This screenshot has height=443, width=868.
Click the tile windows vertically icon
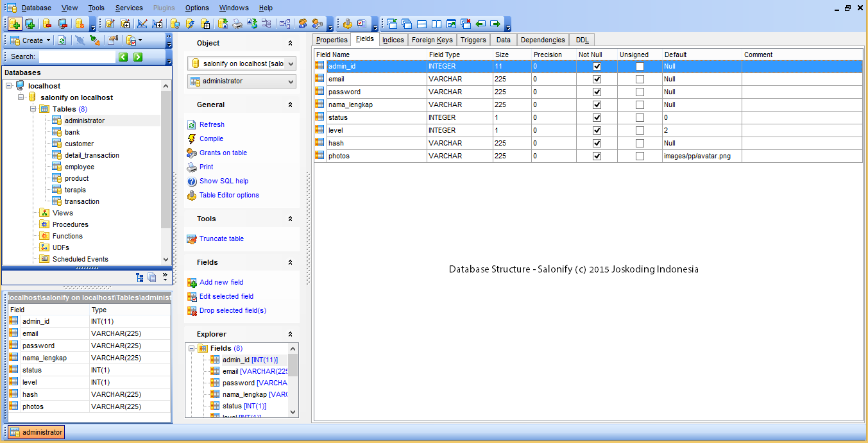pos(436,24)
